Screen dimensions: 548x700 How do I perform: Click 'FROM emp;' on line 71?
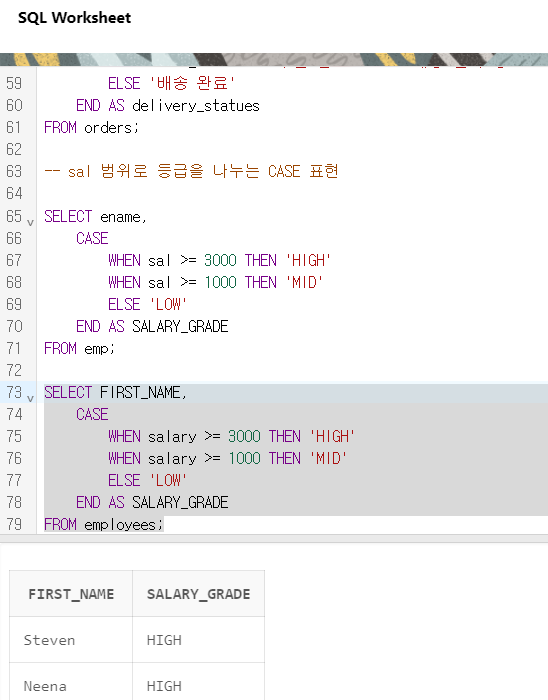point(79,348)
